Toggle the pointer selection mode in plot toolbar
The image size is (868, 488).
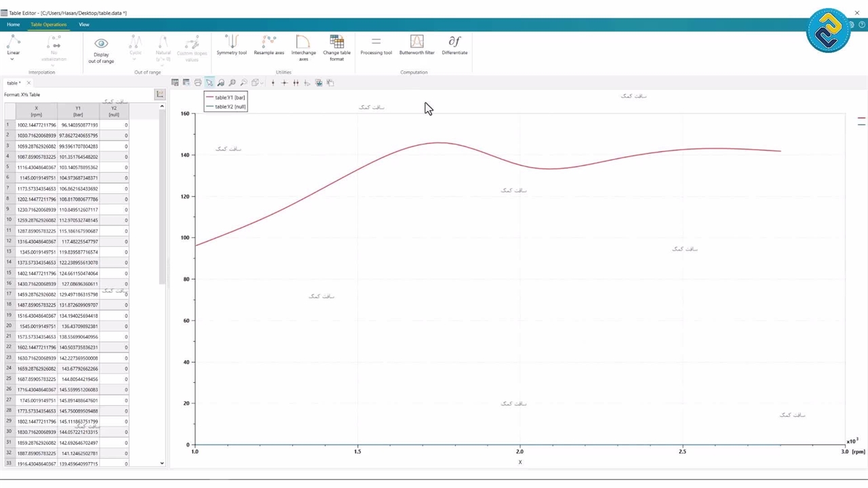(x=209, y=83)
